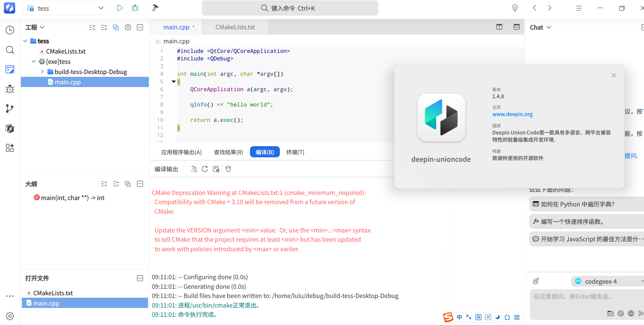Collapse the tess root tree node

click(25, 41)
